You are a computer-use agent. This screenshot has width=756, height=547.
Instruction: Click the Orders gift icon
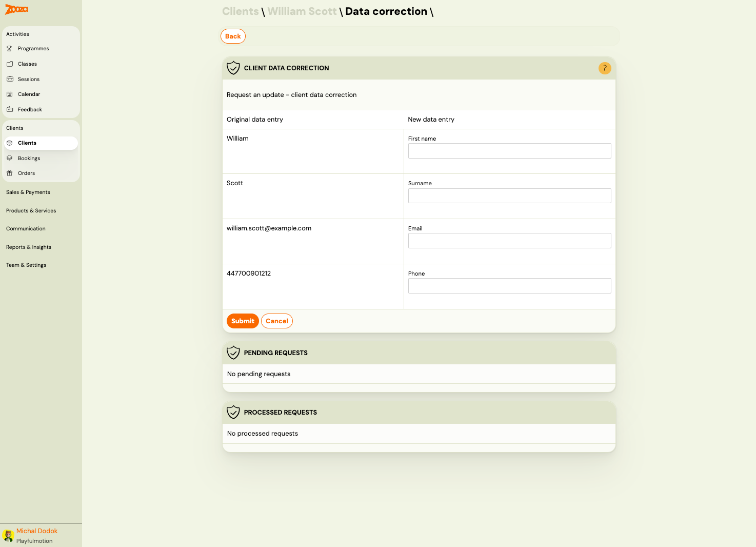click(10, 173)
